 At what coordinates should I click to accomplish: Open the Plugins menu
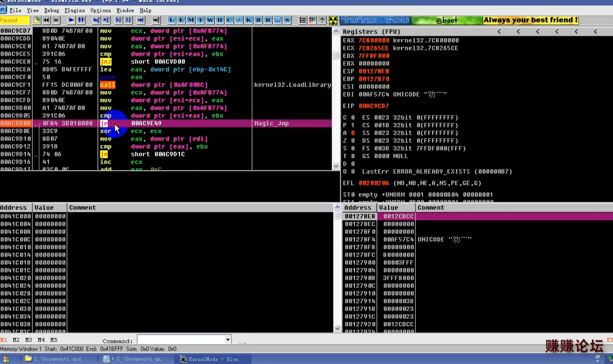coord(74,10)
